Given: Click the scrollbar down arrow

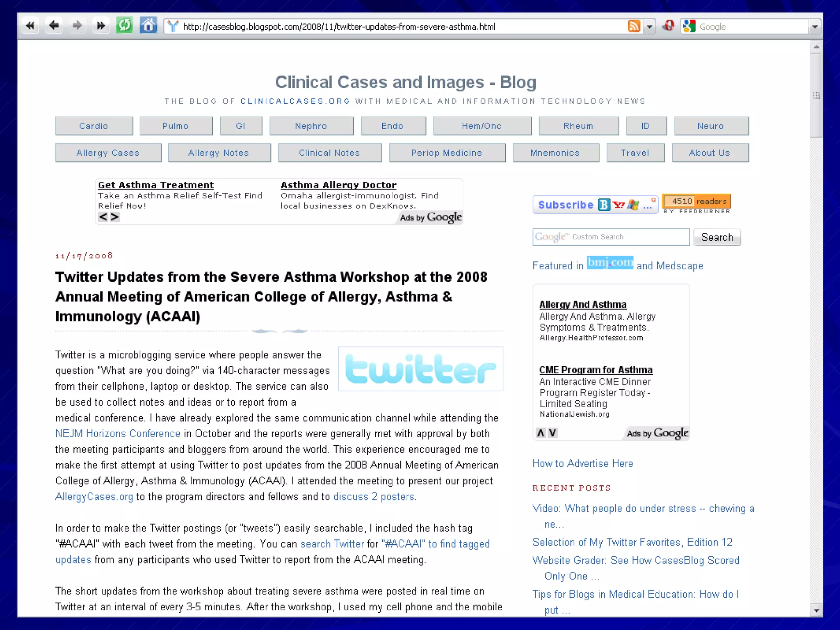Looking at the screenshot, I should pyautogui.click(x=816, y=610).
